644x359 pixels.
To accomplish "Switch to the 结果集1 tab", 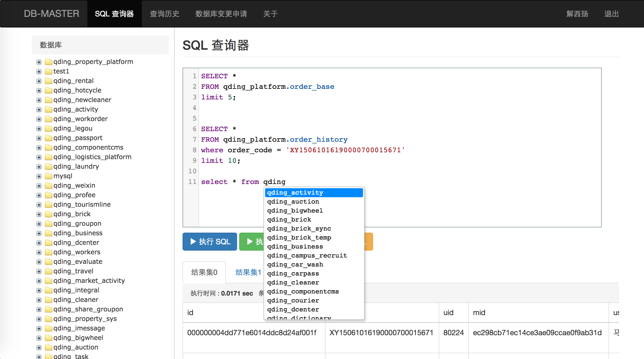I will 248,272.
